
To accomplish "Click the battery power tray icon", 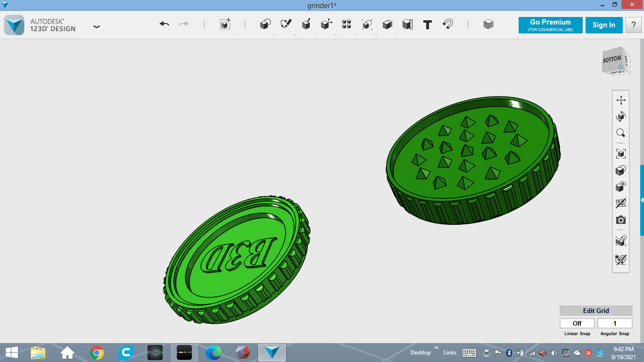I will pyautogui.click(x=520, y=353).
